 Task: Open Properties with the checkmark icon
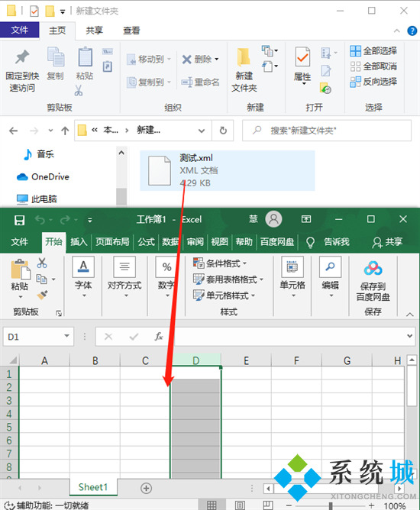coord(302,56)
